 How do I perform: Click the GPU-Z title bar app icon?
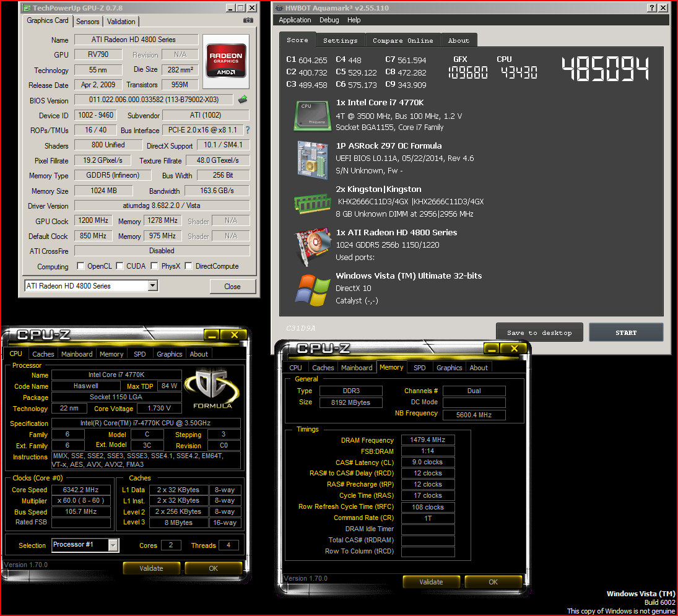(x=27, y=8)
